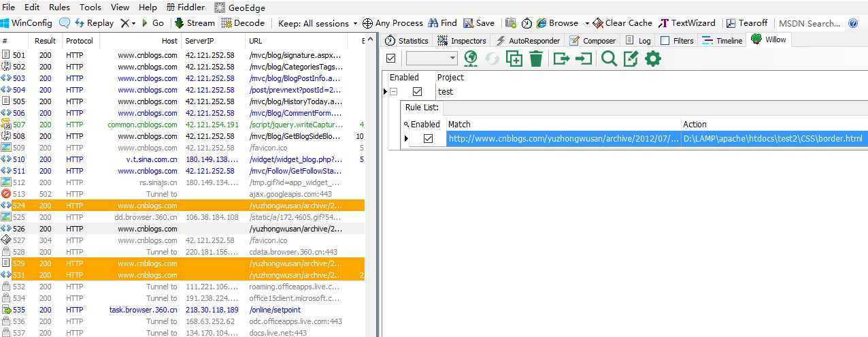Open the Fiddler menu item
868x337 pixels.
coord(185,7)
